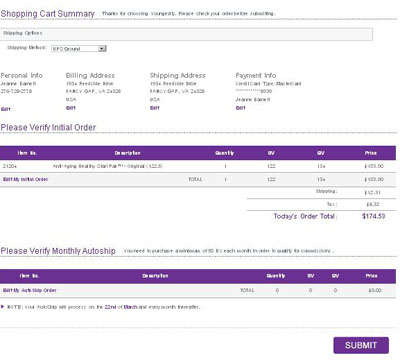
Task: Click the NOTE arrow bullet for AutoShip
Action: click(x=2, y=306)
